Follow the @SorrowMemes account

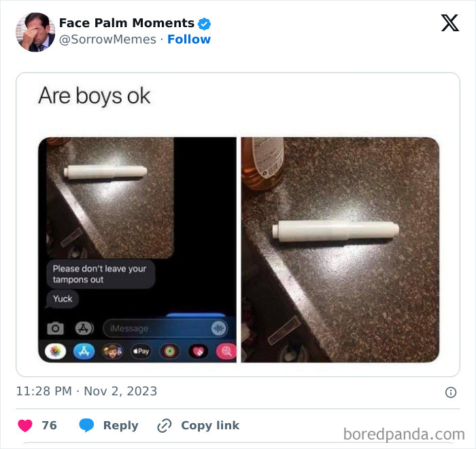[189, 39]
